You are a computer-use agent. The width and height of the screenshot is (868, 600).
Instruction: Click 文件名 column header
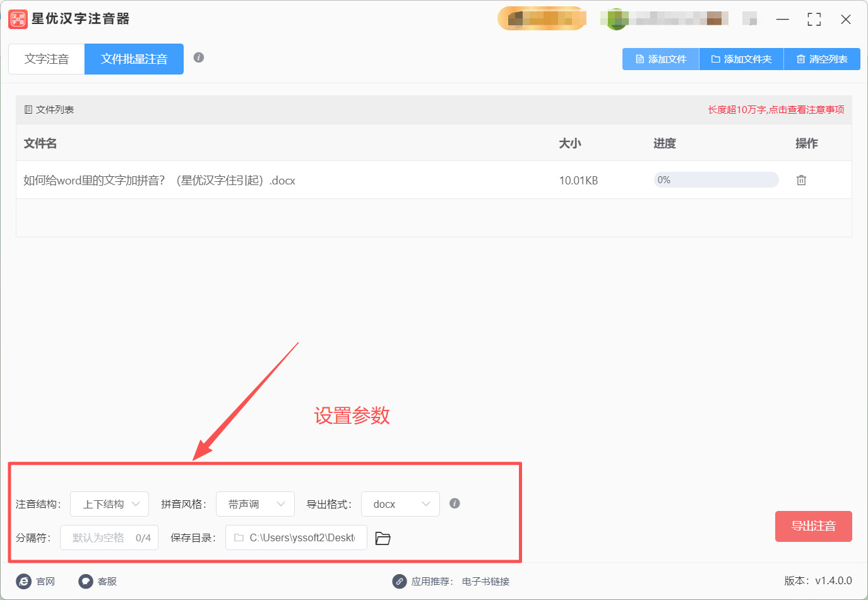[x=40, y=143]
